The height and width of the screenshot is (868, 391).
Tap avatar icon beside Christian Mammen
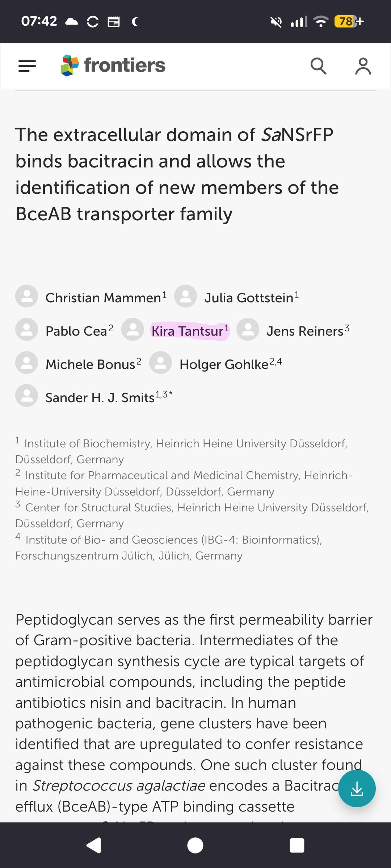pyautogui.click(x=27, y=296)
